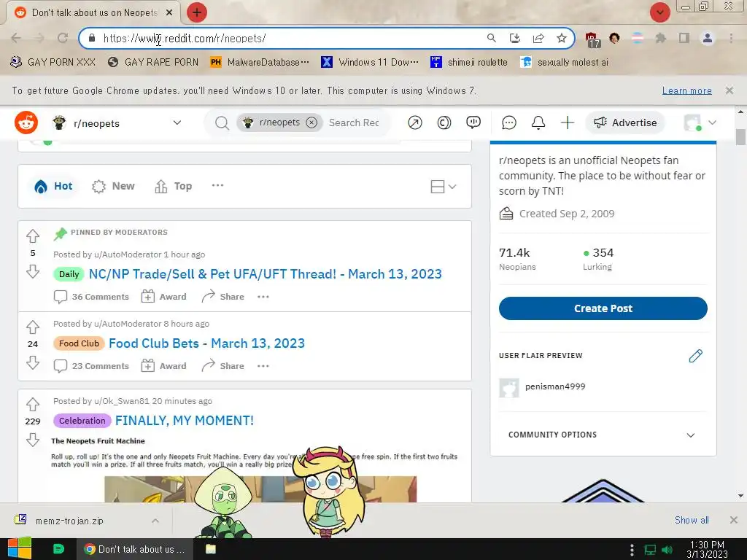Open the chat bubble icon
Image resolution: width=747 pixels, height=560 pixels.
coord(508,122)
